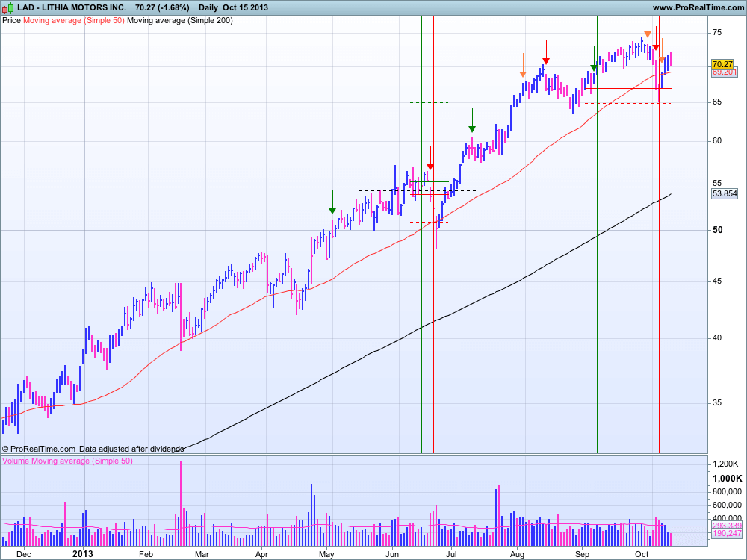Click the yellow 70.27 current price tag

coord(723,64)
